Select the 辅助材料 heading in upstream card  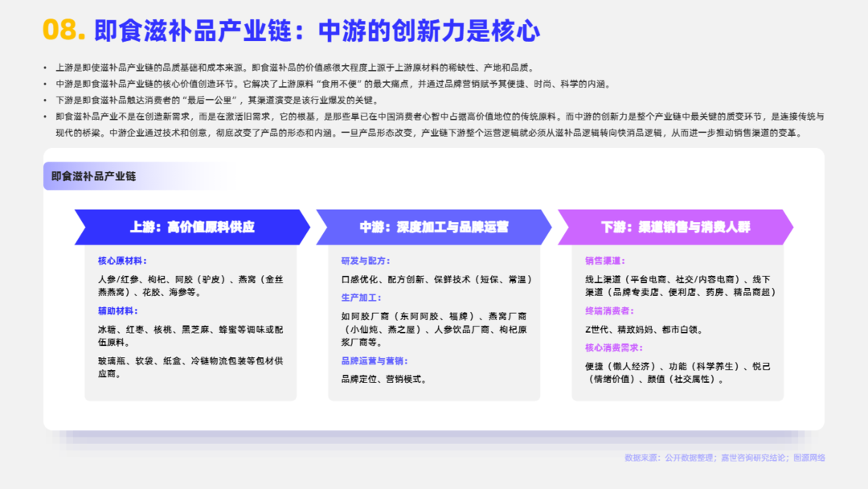click(117, 310)
